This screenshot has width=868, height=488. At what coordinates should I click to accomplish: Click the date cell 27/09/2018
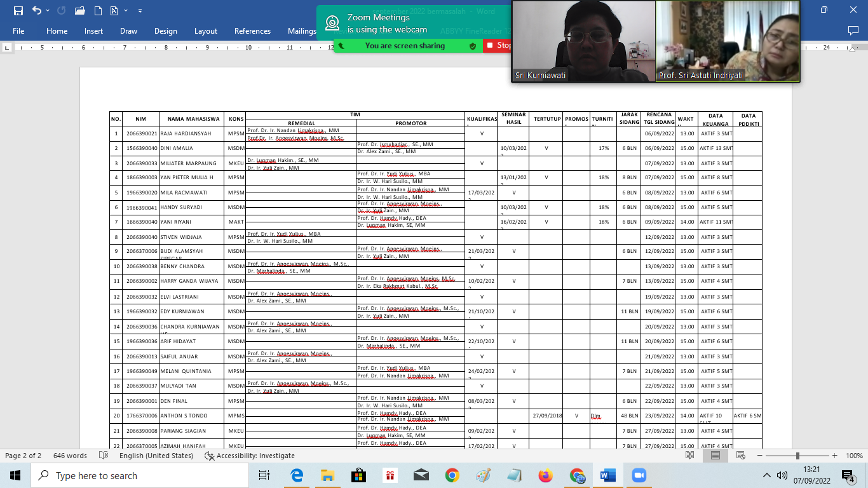[x=547, y=416]
